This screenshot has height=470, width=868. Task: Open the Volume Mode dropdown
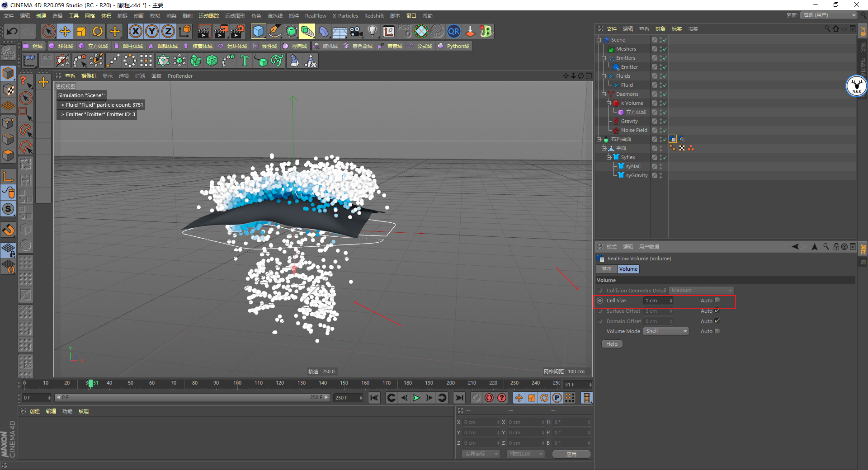coord(666,331)
